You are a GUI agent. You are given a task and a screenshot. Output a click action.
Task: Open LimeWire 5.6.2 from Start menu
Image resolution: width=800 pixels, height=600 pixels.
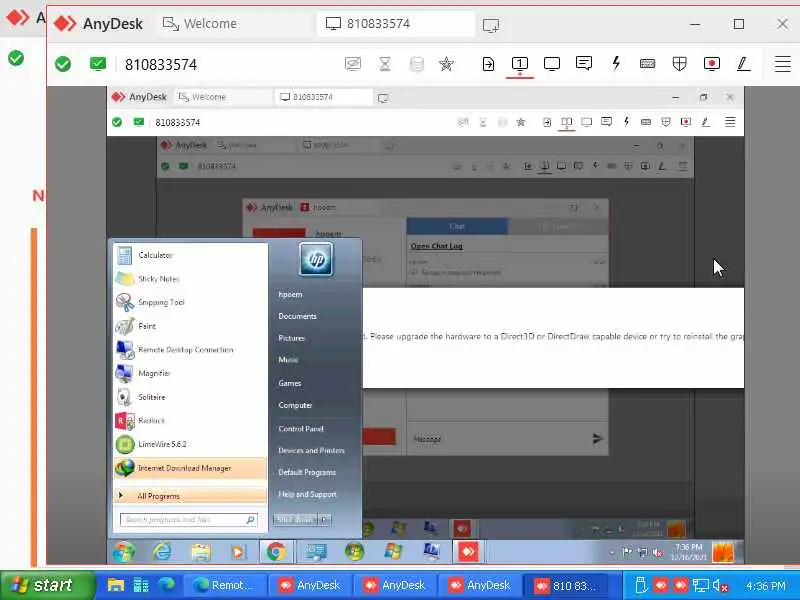pyautogui.click(x=190, y=444)
